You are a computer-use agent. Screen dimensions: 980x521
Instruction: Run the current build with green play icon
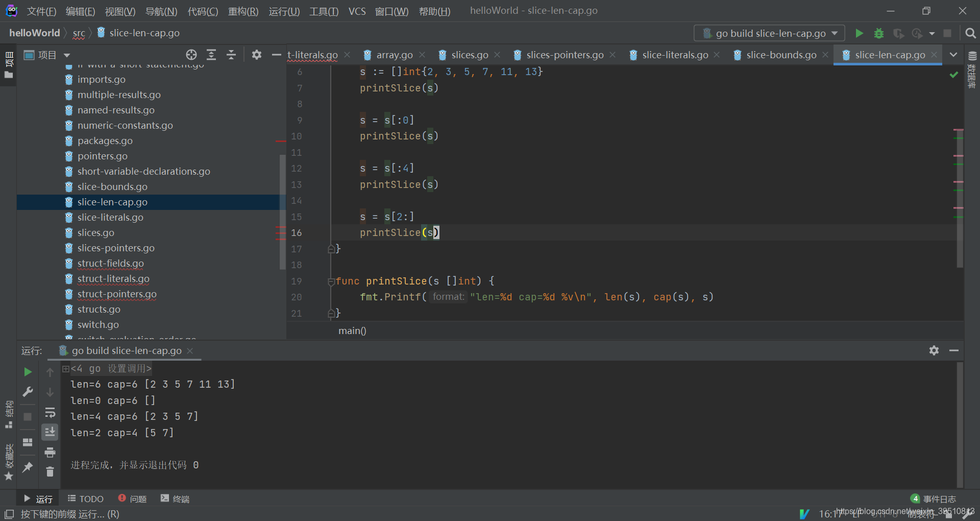860,33
